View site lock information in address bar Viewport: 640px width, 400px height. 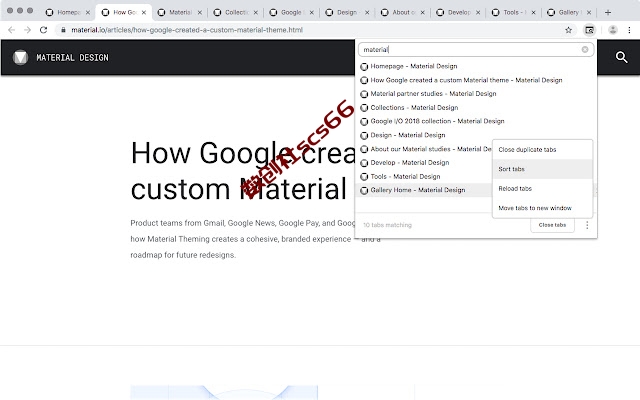pyautogui.click(x=63, y=30)
